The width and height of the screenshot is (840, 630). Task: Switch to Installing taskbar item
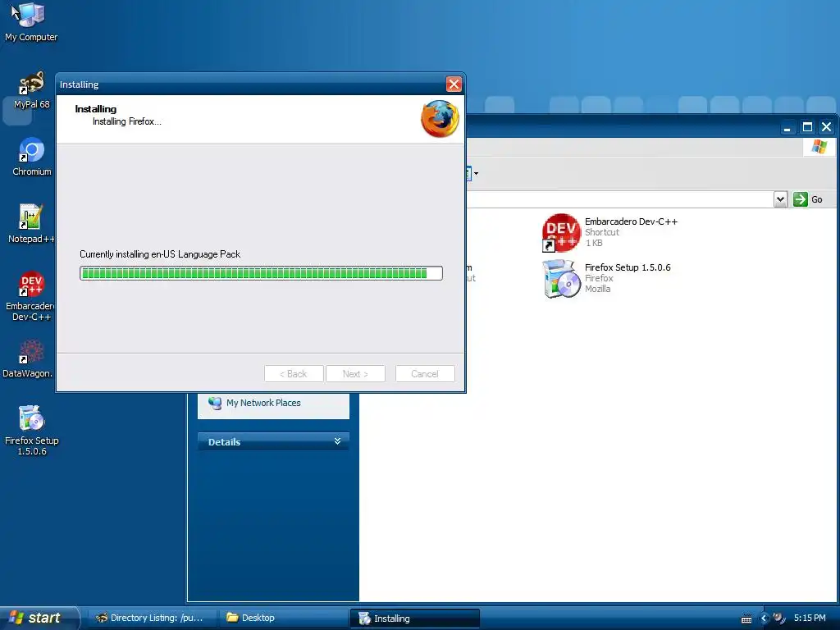click(414, 619)
